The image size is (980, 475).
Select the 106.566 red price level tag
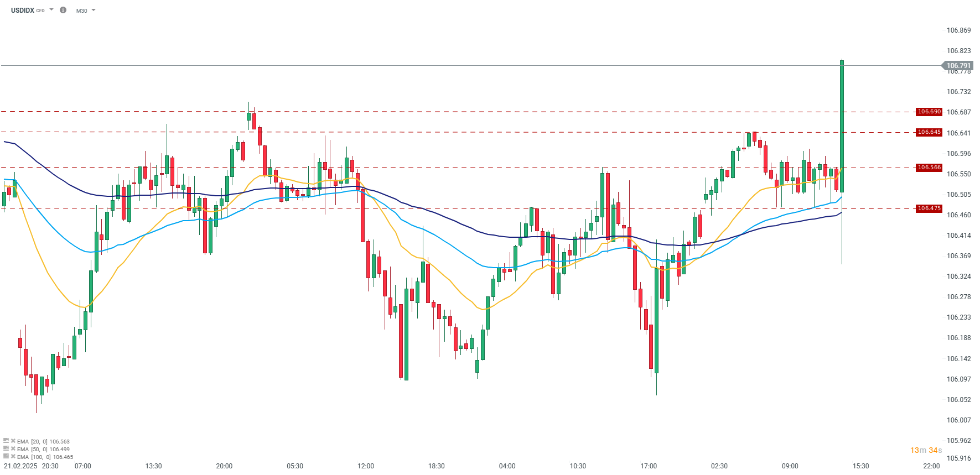point(929,168)
